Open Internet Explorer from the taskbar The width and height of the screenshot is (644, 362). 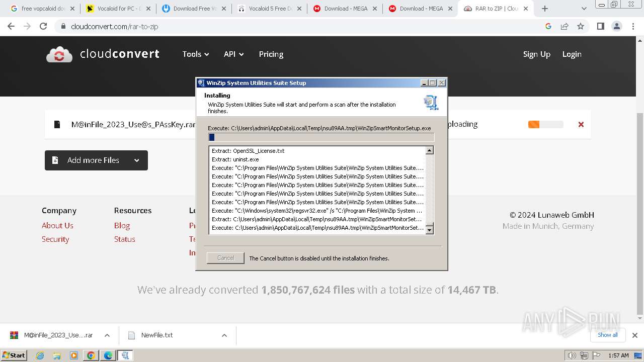coord(40,355)
